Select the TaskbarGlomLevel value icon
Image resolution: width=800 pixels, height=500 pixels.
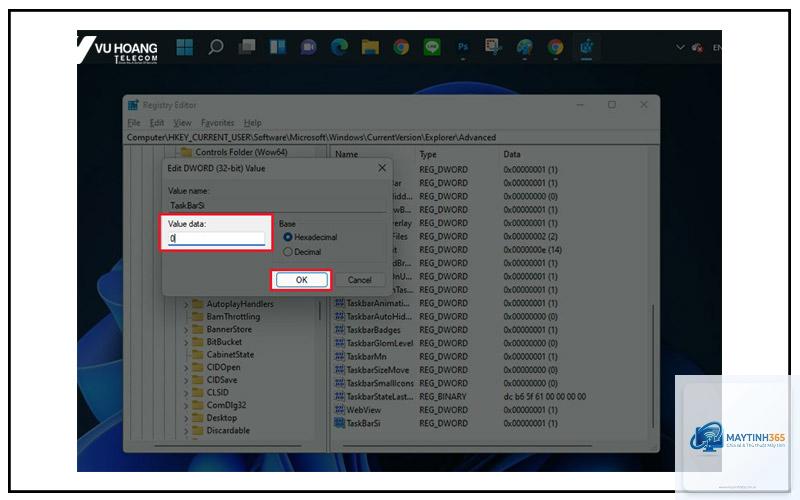click(x=339, y=343)
